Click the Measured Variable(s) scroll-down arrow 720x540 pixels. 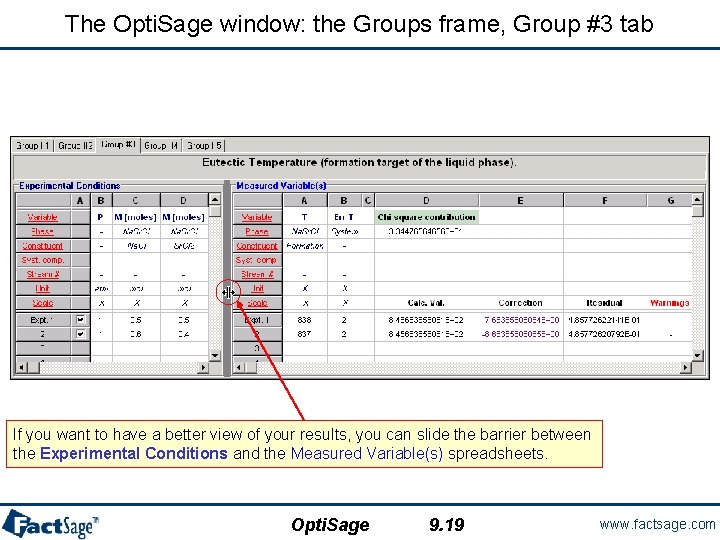(698, 355)
